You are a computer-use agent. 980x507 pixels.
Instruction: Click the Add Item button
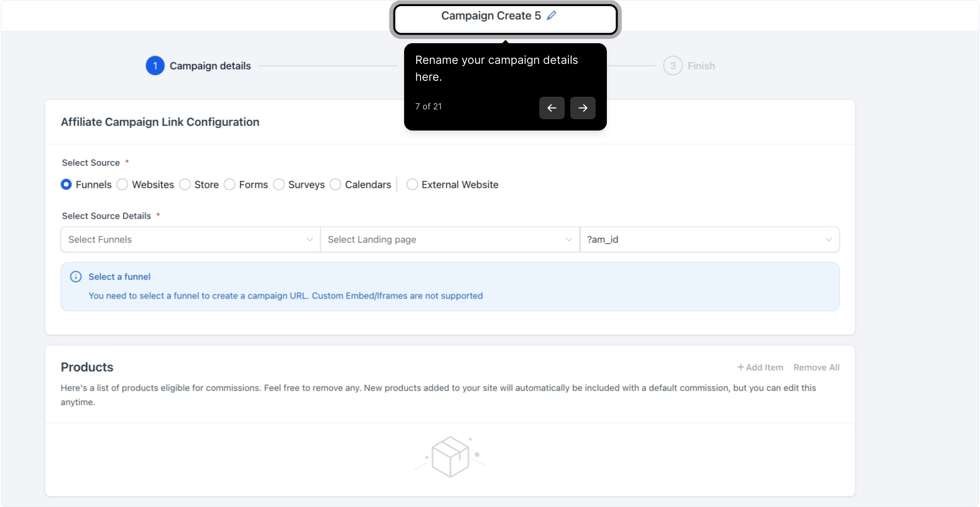pyautogui.click(x=760, y=368)
